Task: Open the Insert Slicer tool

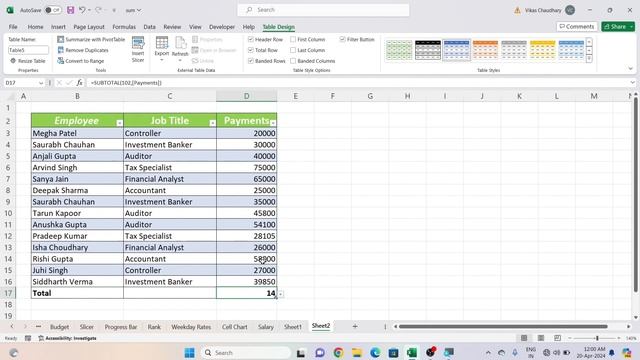Action: coord(138,49)
